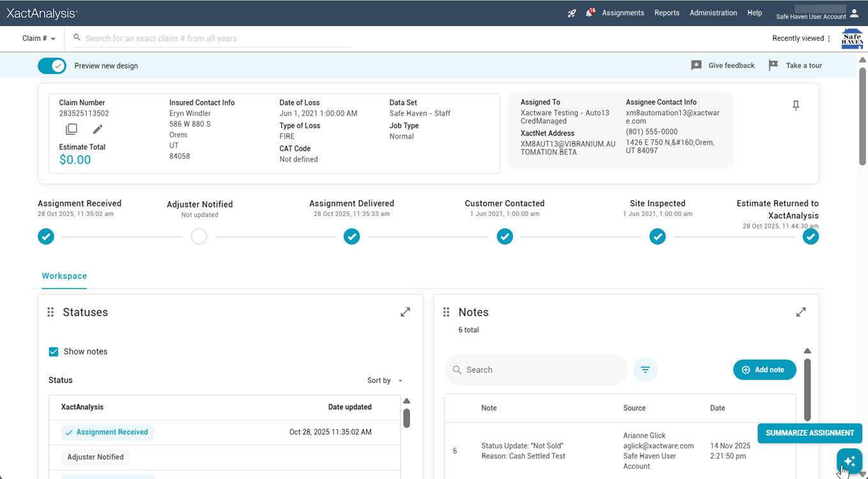
Task: Expand the Recently viewed menu
Action: 802,38
